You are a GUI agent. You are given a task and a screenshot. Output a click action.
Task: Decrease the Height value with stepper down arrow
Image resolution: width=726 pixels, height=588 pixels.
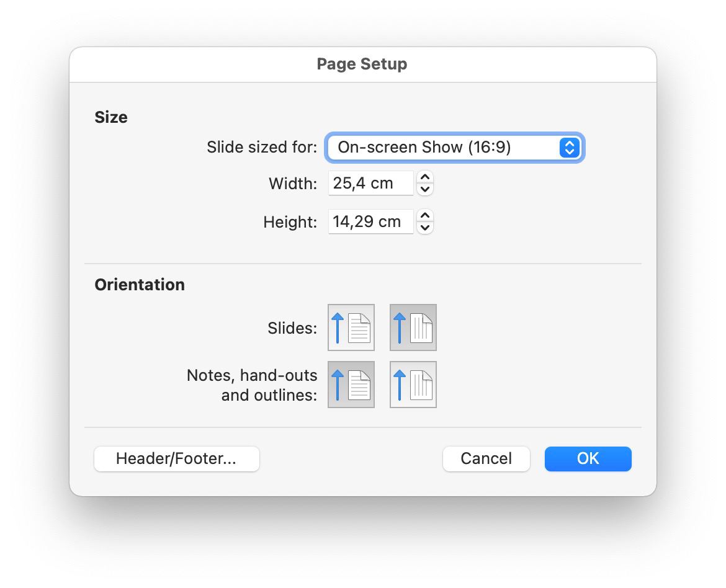pyautogui.click(x=425, y=228)
